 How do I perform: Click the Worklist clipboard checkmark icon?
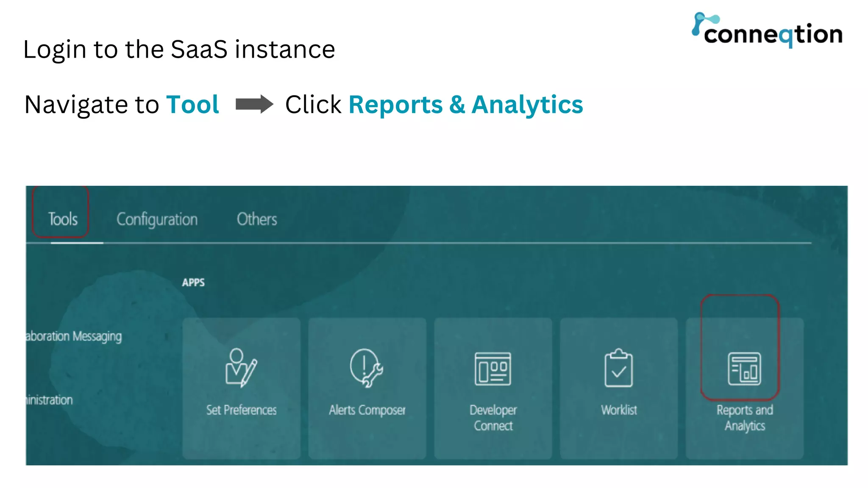point(618,368)
